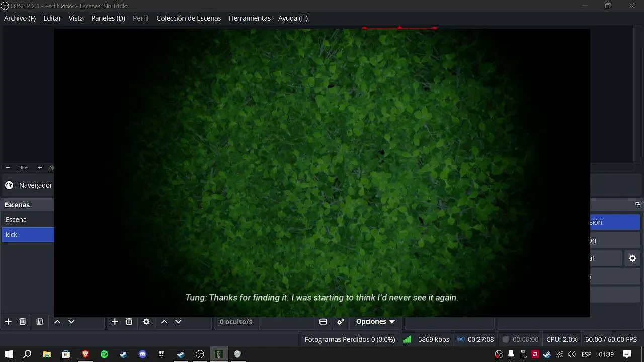Add a source with the plus icon beside the gear

click(115, 322)
